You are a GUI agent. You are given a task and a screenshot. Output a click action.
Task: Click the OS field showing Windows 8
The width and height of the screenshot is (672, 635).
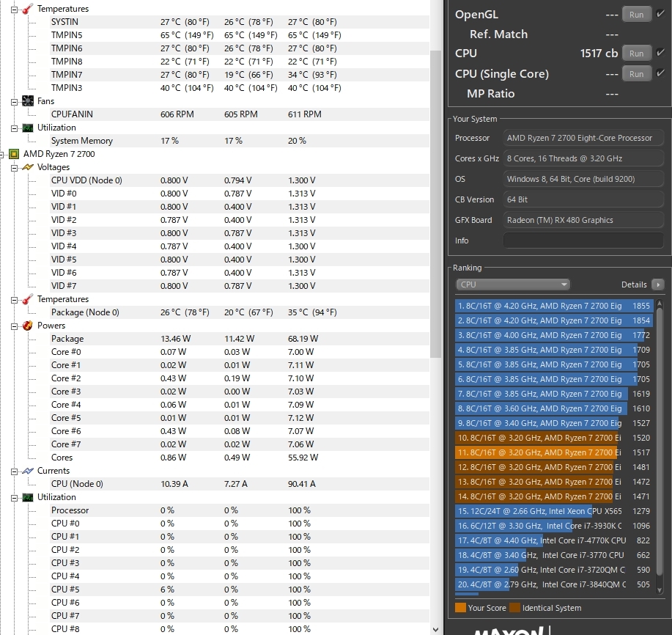click(x=583, y=179)
